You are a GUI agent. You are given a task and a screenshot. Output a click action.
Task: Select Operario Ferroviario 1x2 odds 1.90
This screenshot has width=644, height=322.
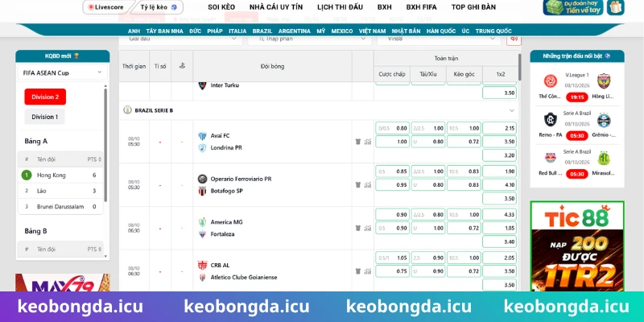click(x=499, y=171)
